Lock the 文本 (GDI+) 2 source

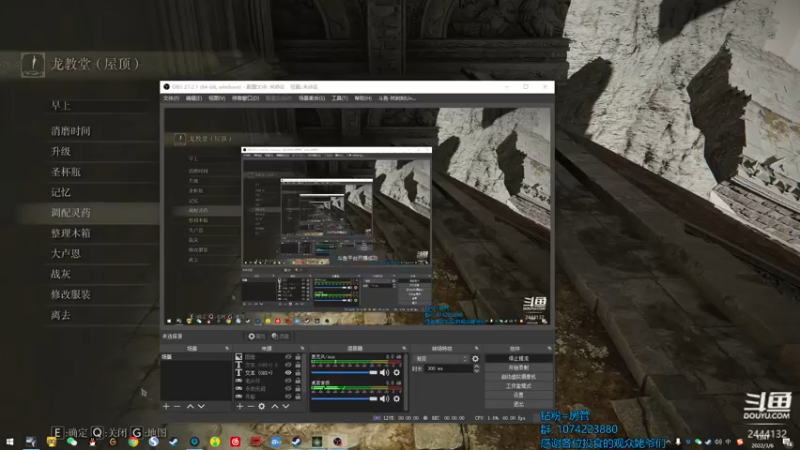tap(298, 365)
